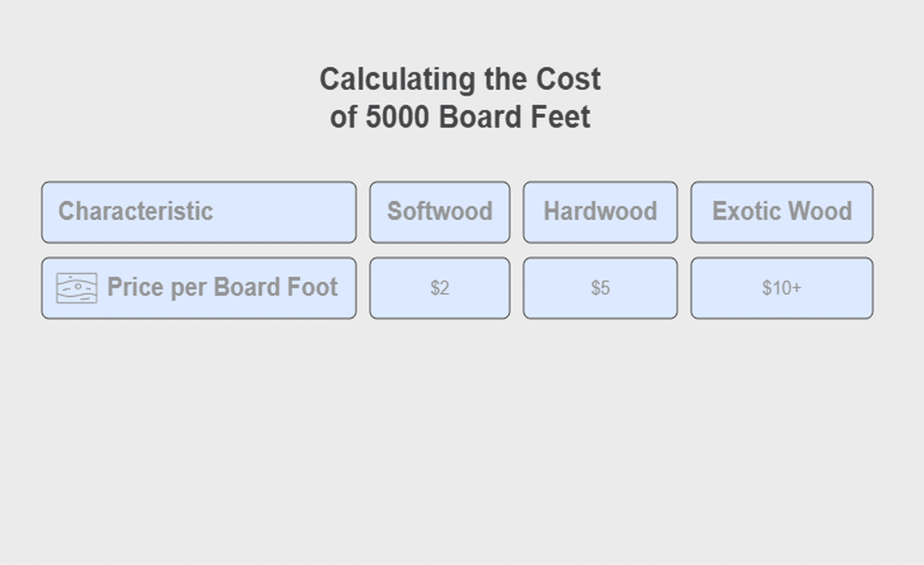Click the Hardwood column header
This screenshot has height=565, width=924.
pyautogui.click(x=600, y=212)
